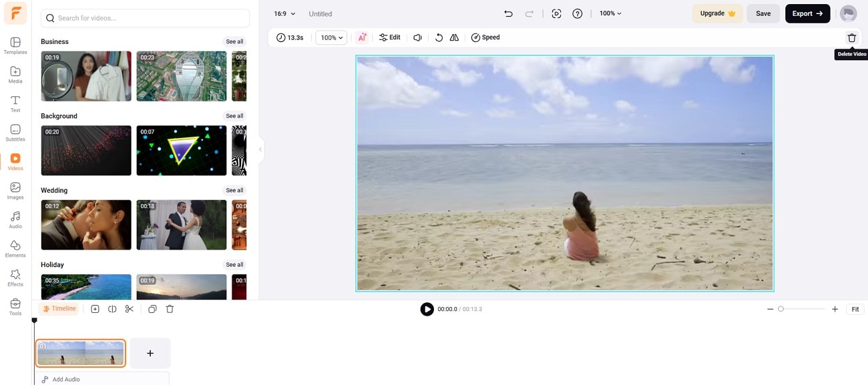
Task: Select the 00:19 Business video thumbnail
Action: click(86, 76)
